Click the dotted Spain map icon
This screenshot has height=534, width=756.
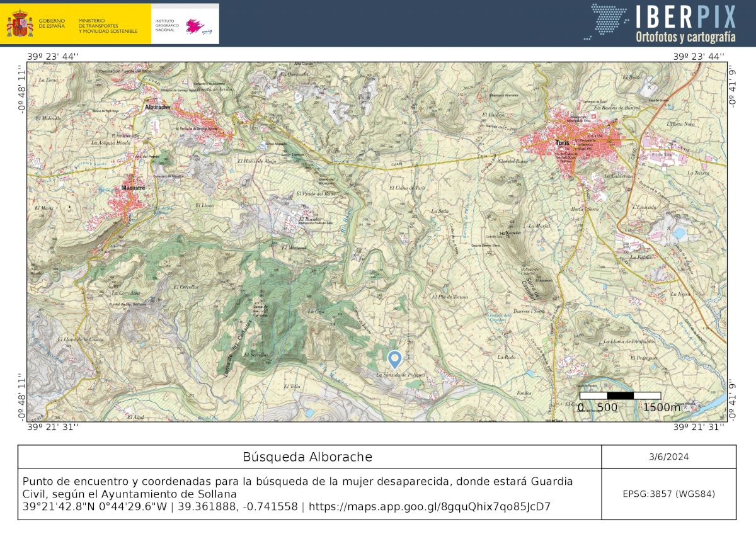pyautogui.click(x=609, y=22)
